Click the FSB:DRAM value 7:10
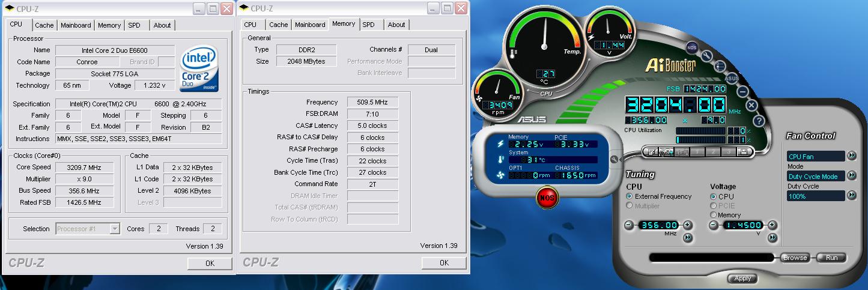This screenshot has width=868, height=290. point(372,113)
